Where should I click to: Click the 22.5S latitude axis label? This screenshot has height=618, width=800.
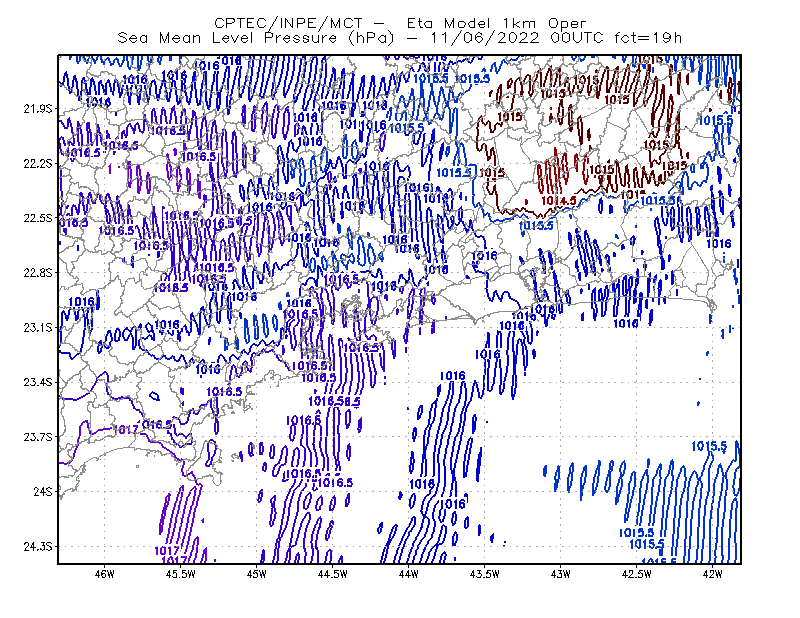pyautogui.click(x=38, y=218)
